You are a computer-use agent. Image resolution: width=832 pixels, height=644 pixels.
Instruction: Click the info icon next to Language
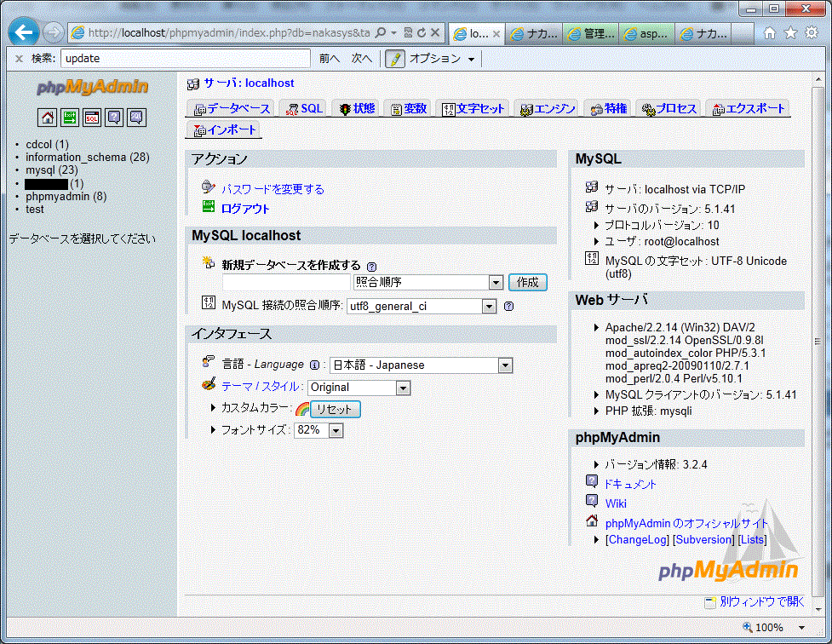(314, 365)
